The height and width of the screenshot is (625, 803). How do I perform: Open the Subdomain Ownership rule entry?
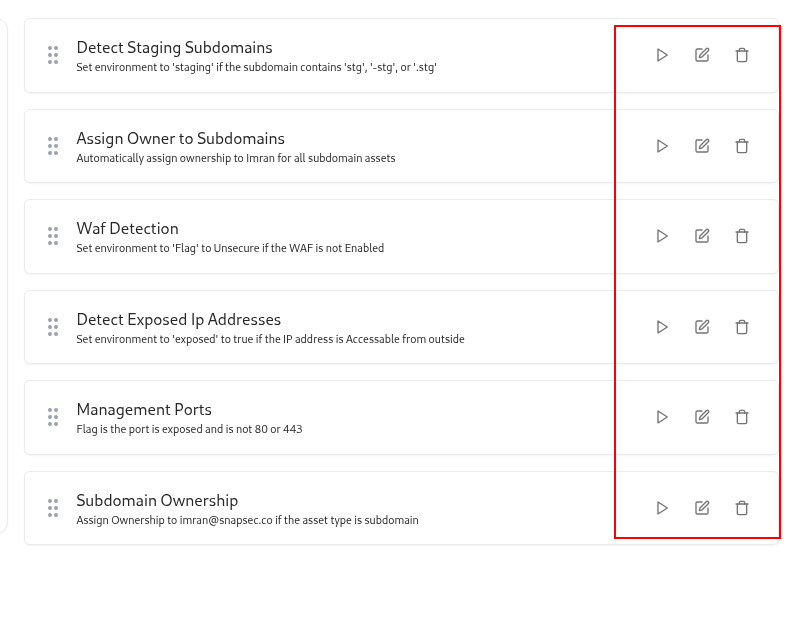300,507
